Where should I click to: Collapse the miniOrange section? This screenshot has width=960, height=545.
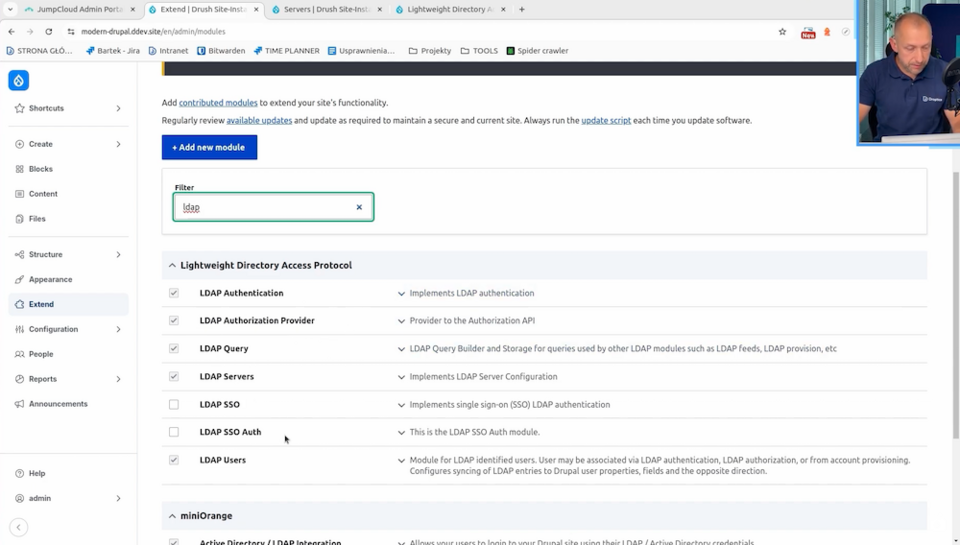pyautogui.click(x=172, y=516)
